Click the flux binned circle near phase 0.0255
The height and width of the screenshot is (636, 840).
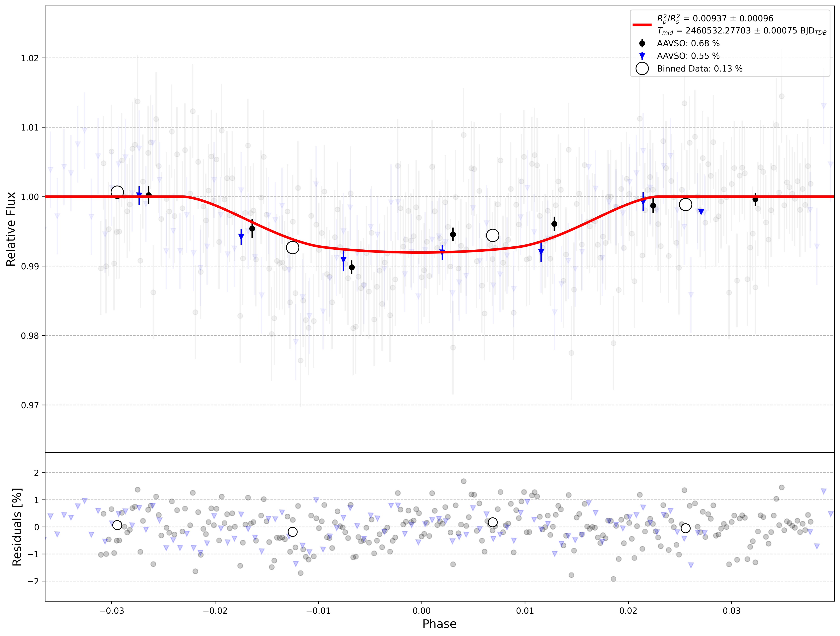(x=685, y=205)
